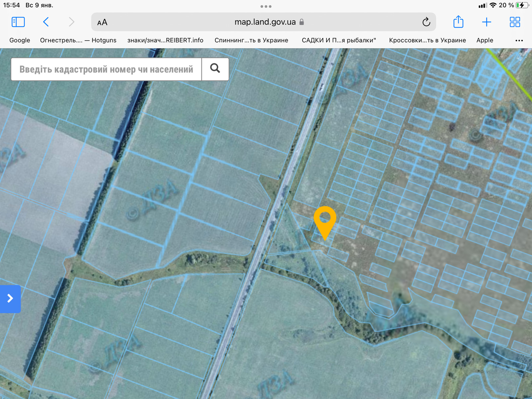The height and width of the screenshot is (399, 532).
Task: Select the map.land.gov.ua address bar
Action: tap(264, 22)
